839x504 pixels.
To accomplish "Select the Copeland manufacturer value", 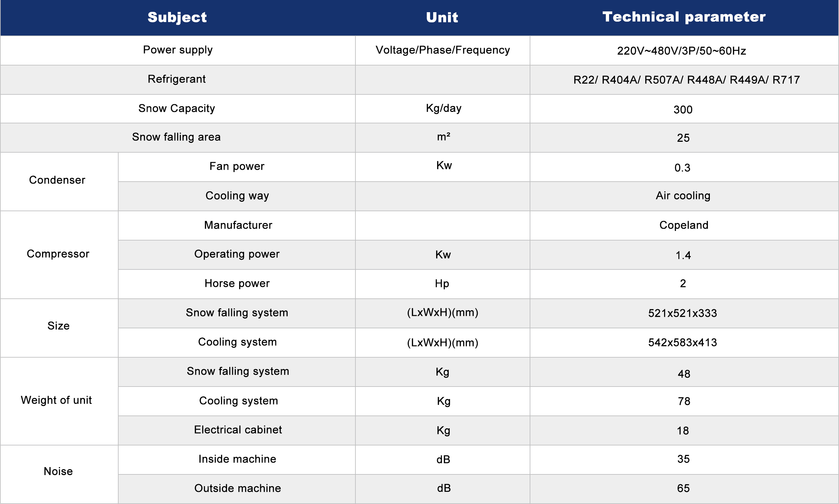I will pyautogui.click(x=684, y=225).
